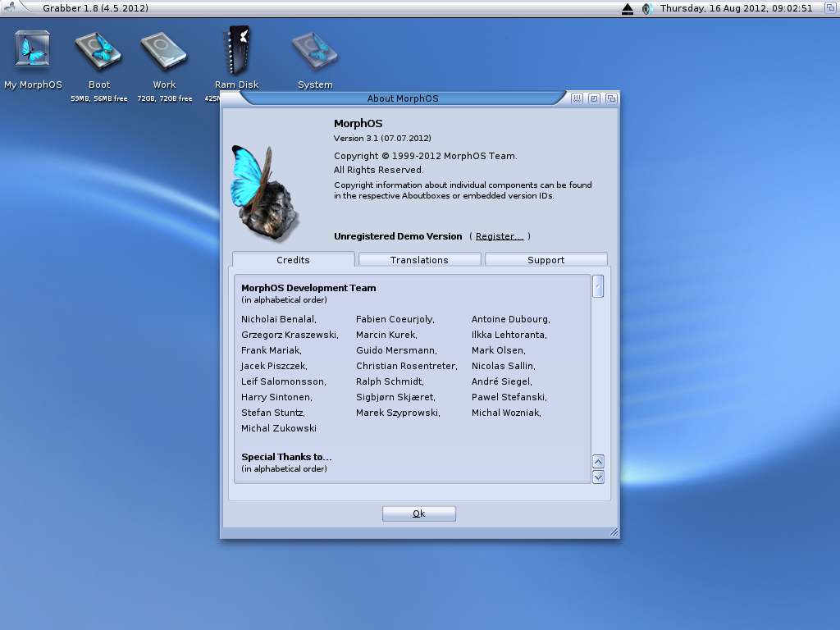The image size is (840, 630).
Task: Click the credits list scroll up arrow
Action: click(598, 461)
